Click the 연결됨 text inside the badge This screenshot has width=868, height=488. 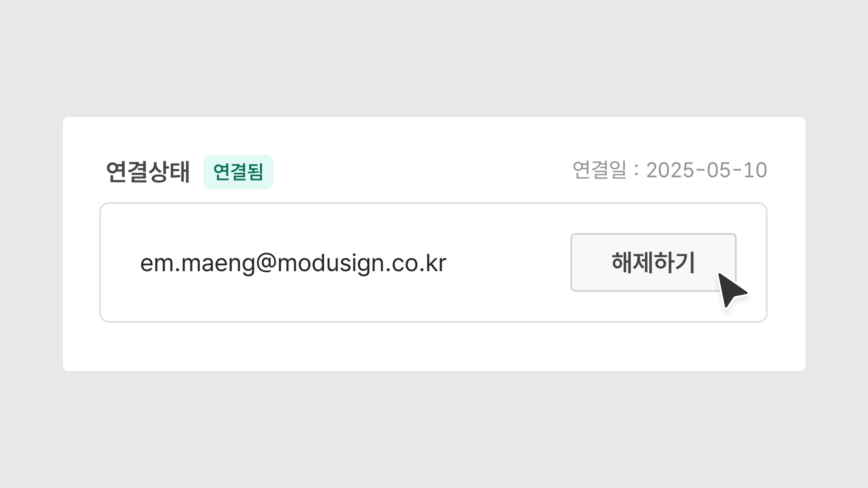(x=238, y=172)
